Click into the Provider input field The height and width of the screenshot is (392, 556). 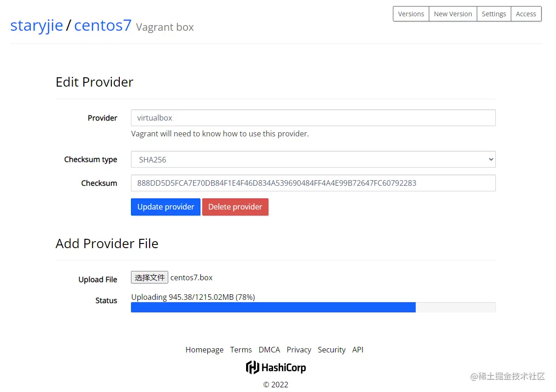[x=313, y=118]
